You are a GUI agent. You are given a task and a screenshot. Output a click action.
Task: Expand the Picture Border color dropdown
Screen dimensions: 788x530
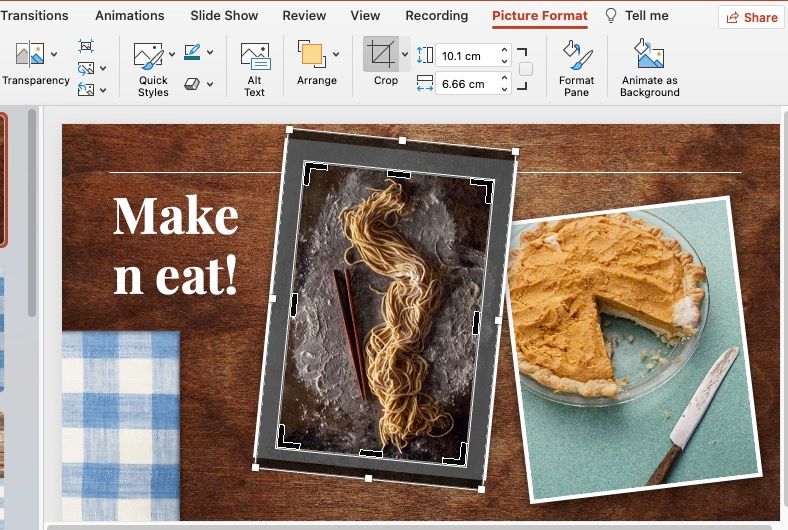click(x=211, y=52)
